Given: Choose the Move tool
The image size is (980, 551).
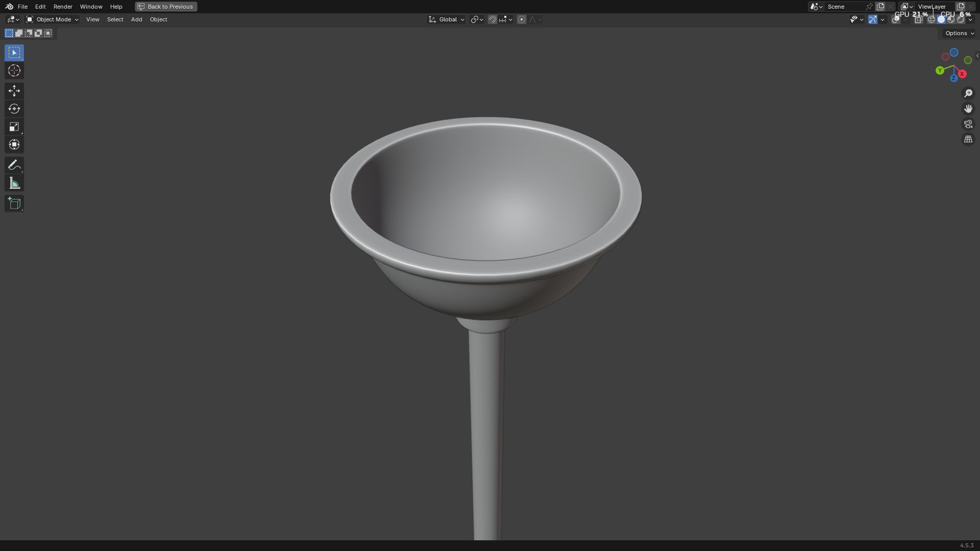Looking at the screenshot, I should 14,91.
